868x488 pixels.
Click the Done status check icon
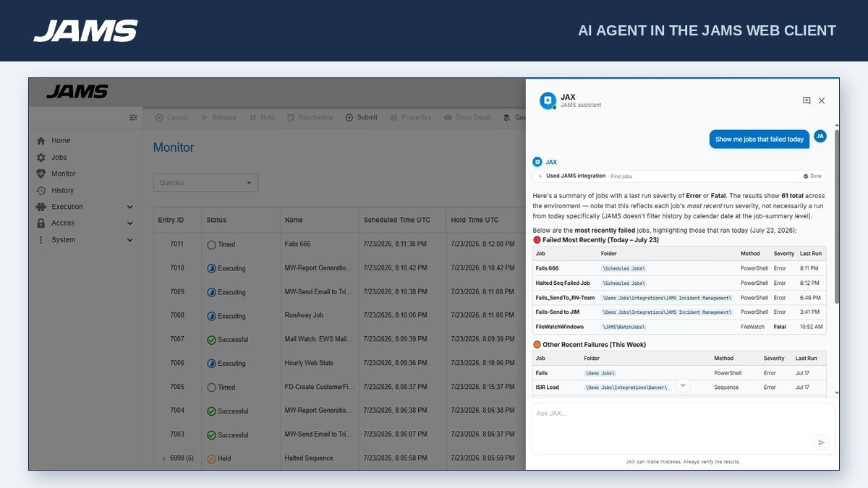click(x=806, y=176)
